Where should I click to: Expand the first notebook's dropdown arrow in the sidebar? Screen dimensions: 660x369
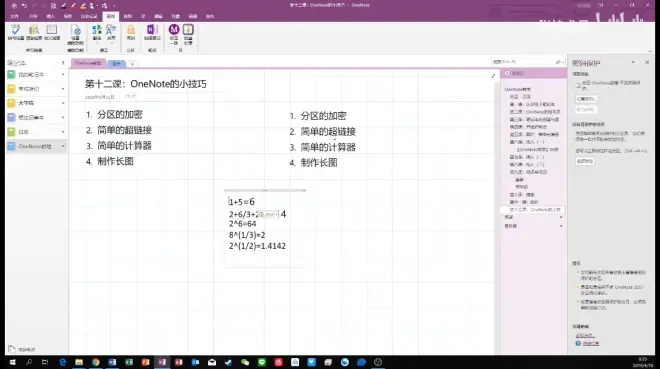(x=63, y=75)
